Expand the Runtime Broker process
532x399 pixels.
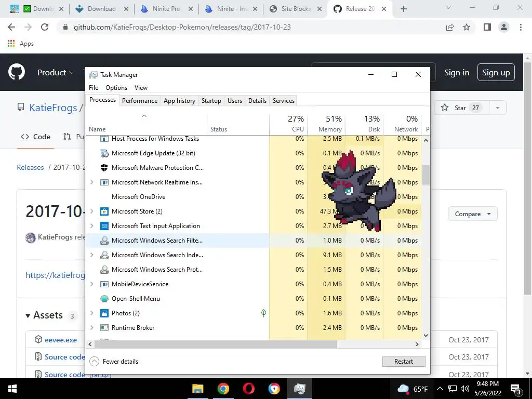click(x=91, y=328)
